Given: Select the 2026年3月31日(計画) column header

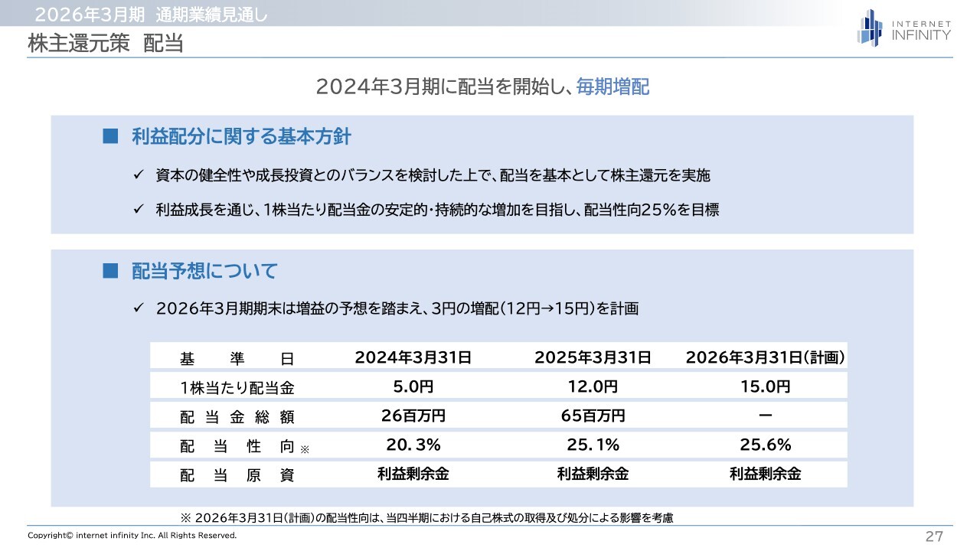Looking at the screenshot, I should click(765, 357).
